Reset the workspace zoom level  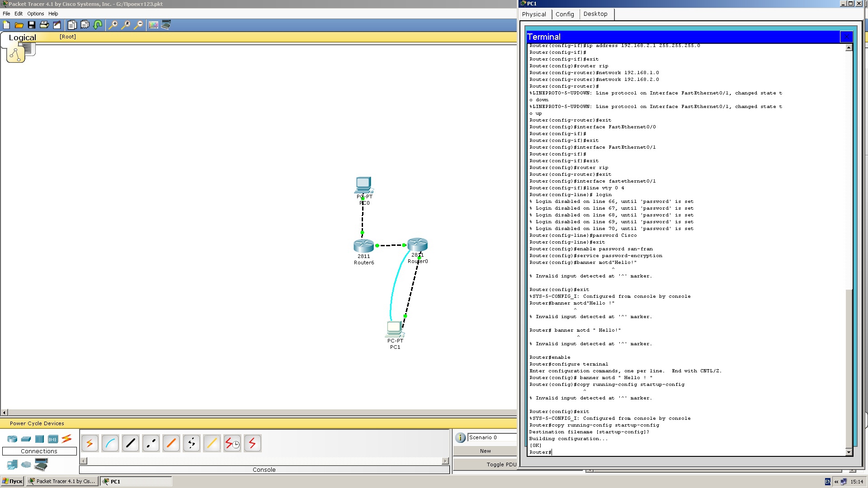(x=126, y=25)
